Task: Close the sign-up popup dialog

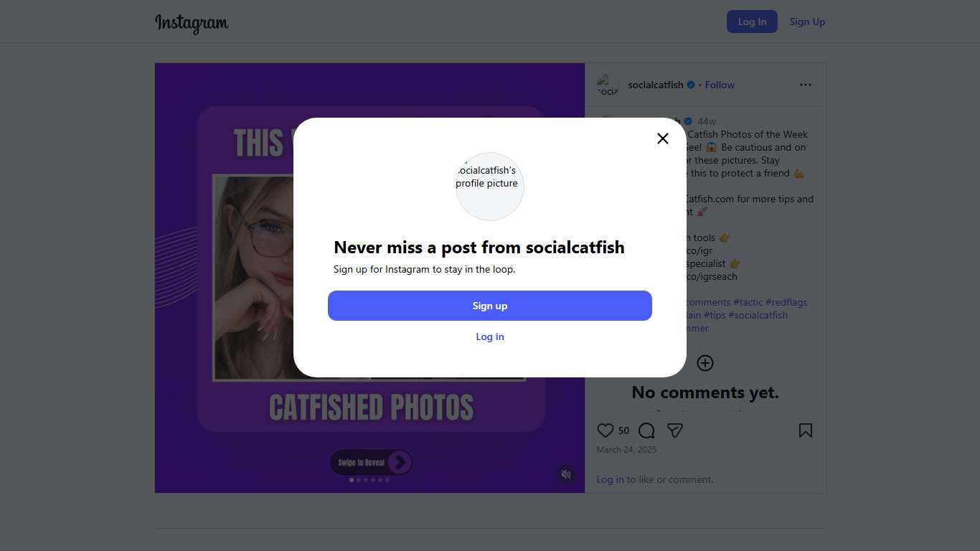Action: [x=663, y=138]
